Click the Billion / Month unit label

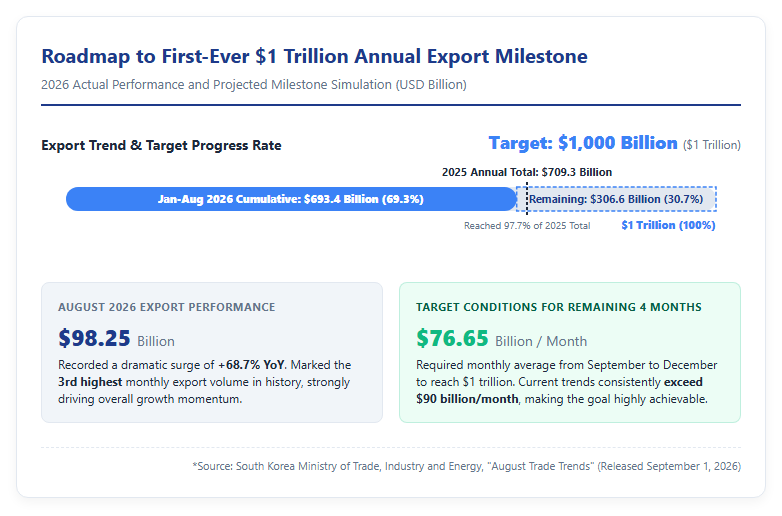[x=541, y=342]
